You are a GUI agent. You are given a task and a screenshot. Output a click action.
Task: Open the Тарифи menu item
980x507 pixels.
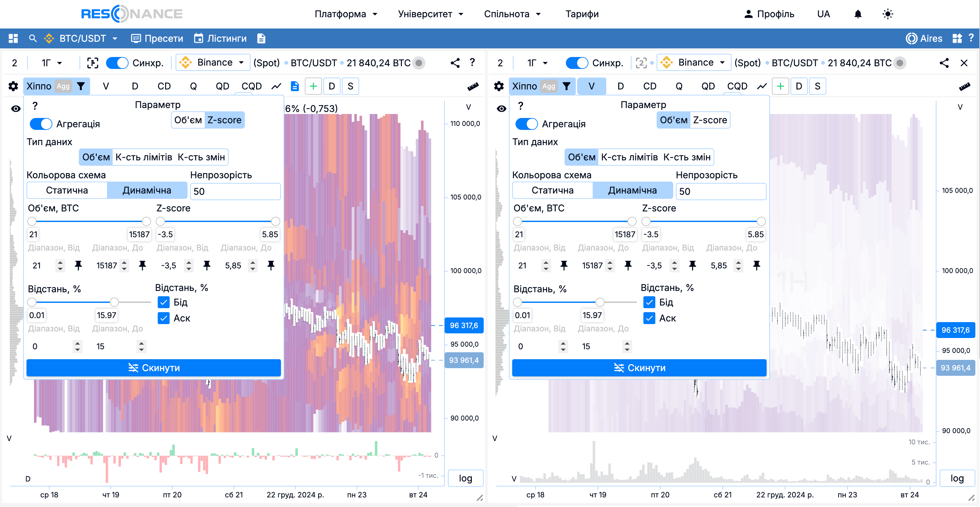tap(582, 14)
